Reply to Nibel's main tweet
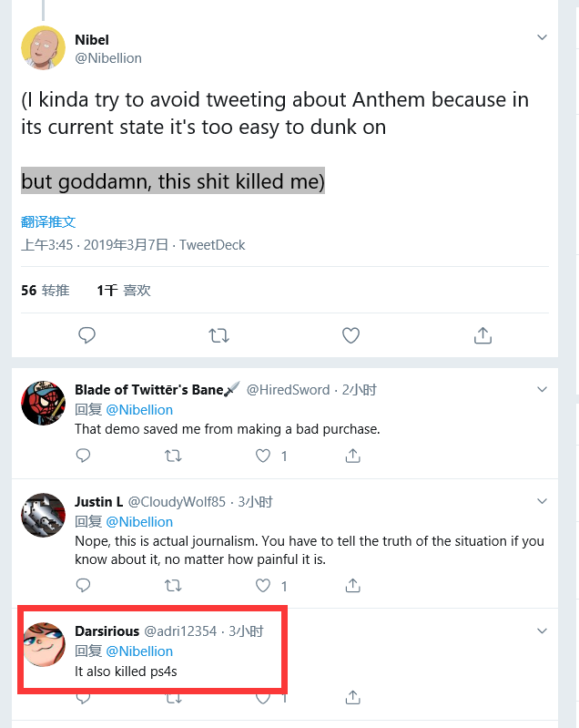 [87, 335]
